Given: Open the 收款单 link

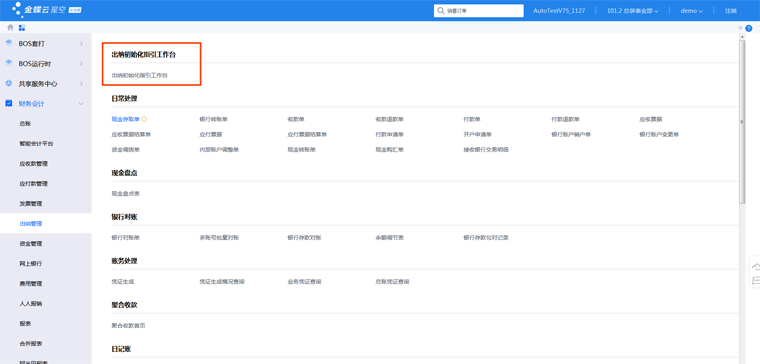Looking at the screenshot, I should (296, 119).
